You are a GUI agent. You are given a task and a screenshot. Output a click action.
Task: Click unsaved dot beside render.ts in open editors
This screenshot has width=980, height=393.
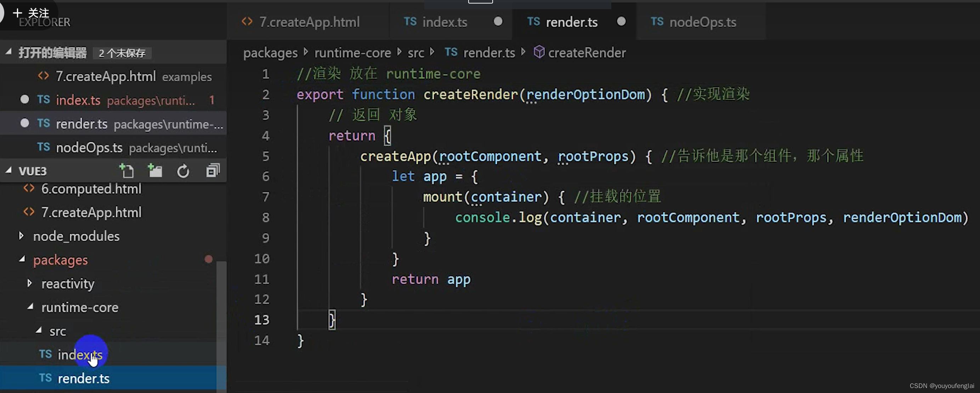pyautogui.click(x=25, y=123)
